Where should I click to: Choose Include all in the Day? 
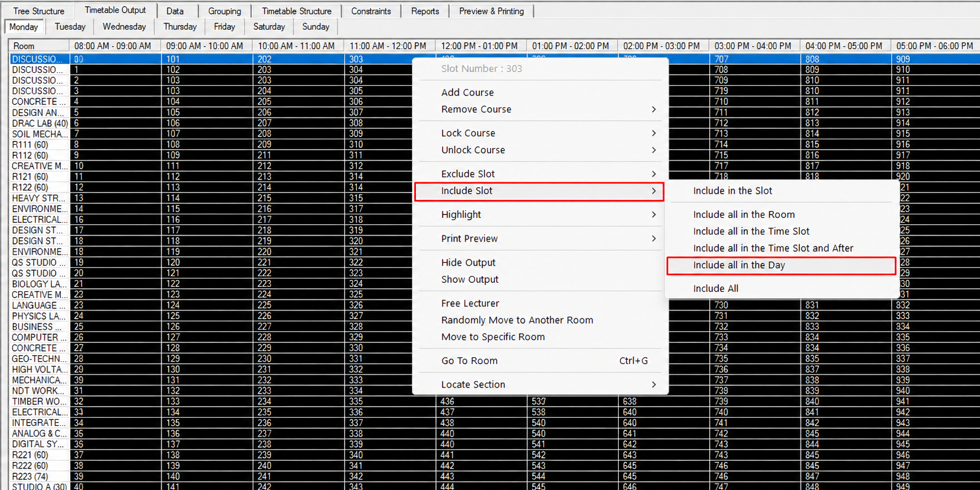(x=782, y=266)
